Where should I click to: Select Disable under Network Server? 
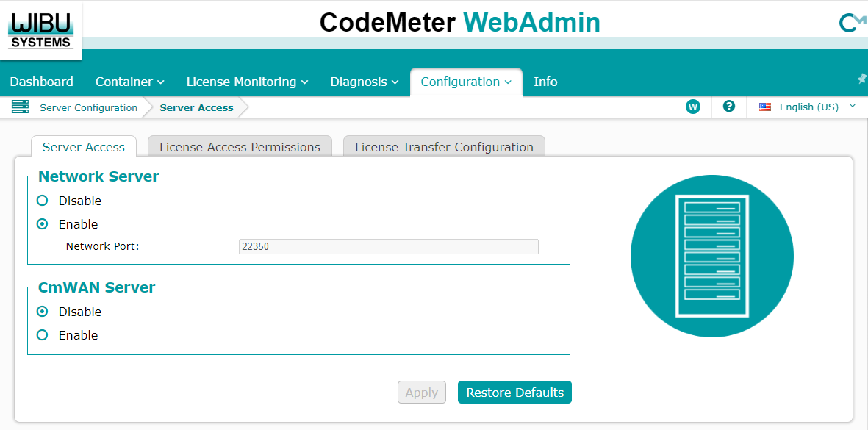coord(43,201)
